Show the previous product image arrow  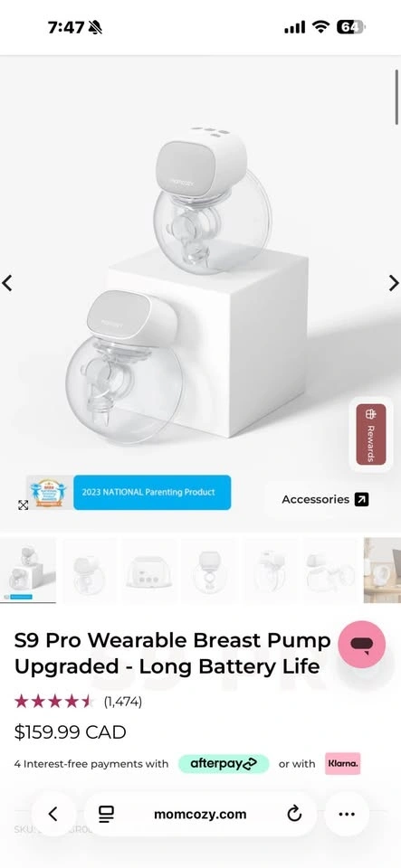click(7, 283)
